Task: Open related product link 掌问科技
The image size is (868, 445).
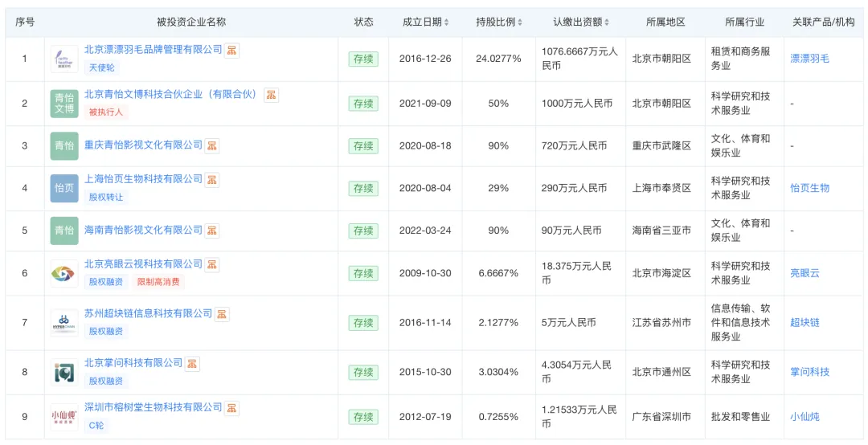Action: coord(809,372)
